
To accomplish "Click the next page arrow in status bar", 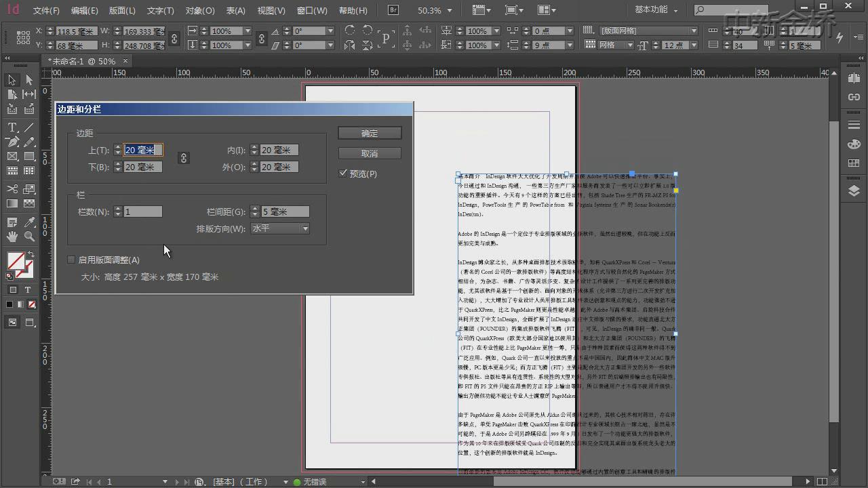I will [x=176, y=482].
